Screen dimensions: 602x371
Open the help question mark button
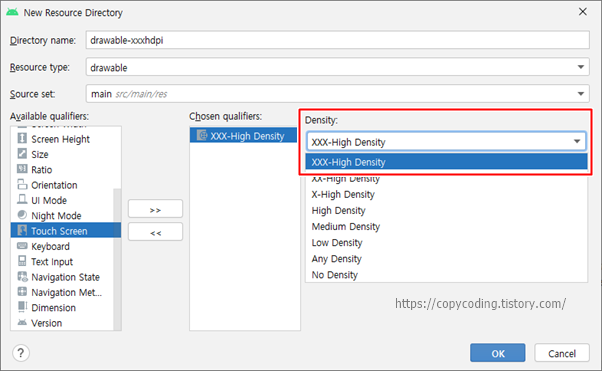click(x=21, y=353)
